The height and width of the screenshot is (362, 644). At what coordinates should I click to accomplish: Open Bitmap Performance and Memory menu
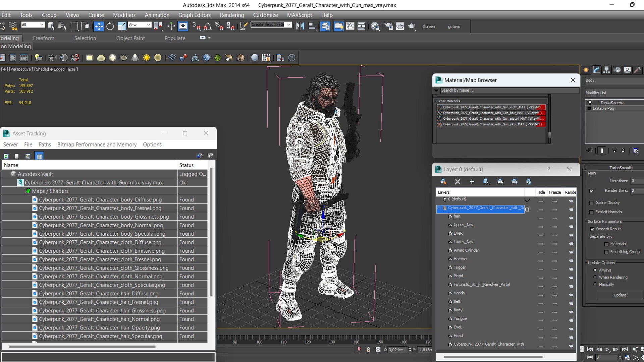pyautogui.click(x=97, y=144)
